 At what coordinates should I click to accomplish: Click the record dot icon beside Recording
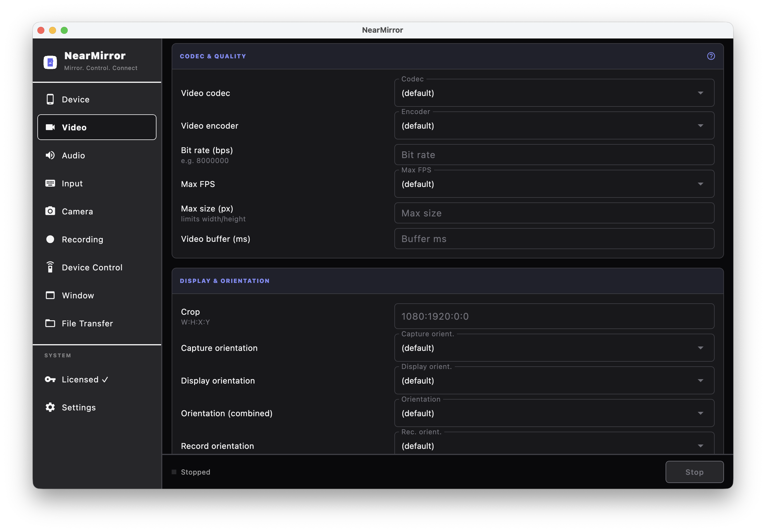tap(50, 239)
